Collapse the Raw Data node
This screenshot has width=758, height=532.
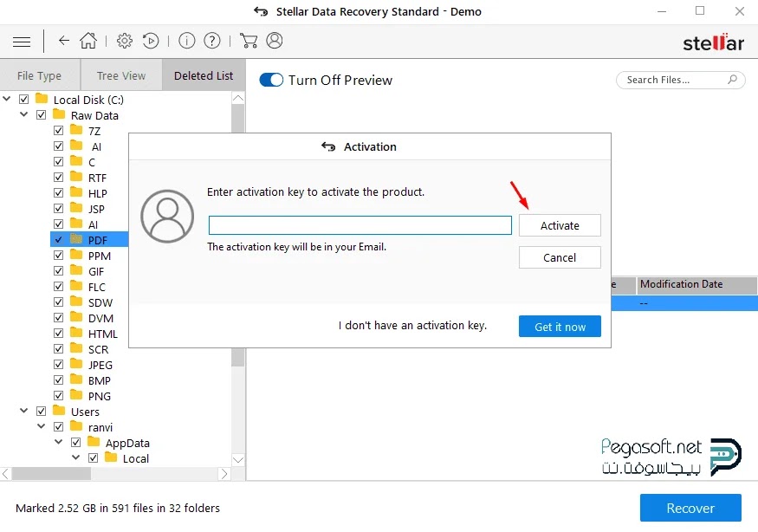pyautogui.click(x=23, y=114)
